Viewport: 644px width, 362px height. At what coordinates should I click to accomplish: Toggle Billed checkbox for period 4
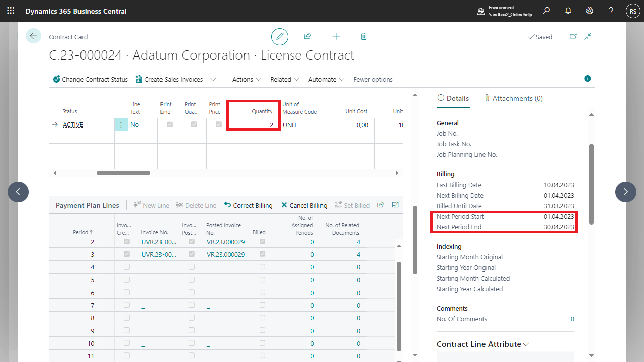point(262,267)
